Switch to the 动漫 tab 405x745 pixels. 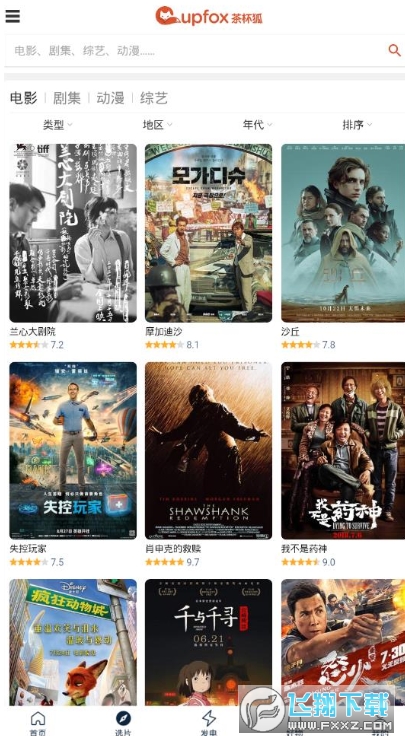110,98
